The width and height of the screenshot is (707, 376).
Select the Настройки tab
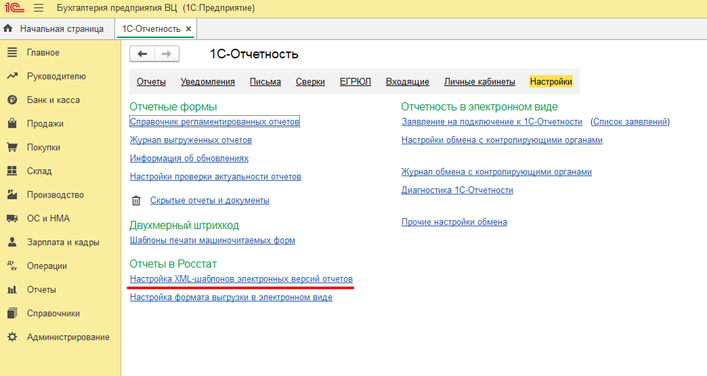click(551, 82)
